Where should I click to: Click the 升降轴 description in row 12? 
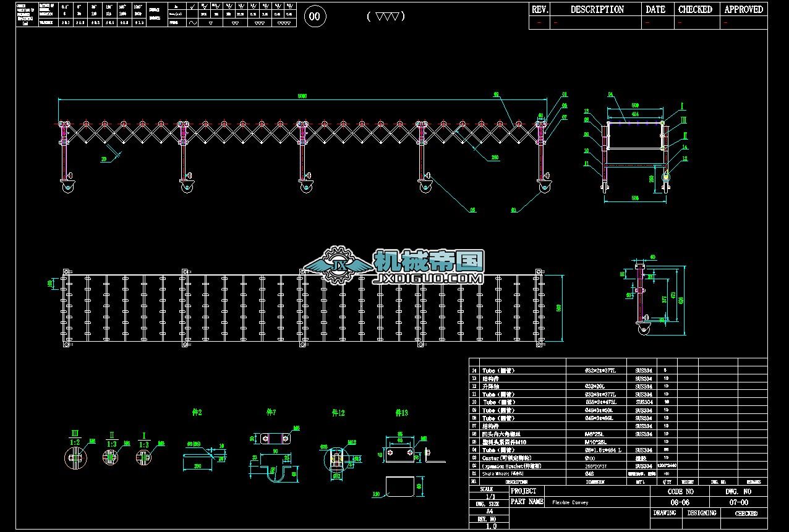491,386
